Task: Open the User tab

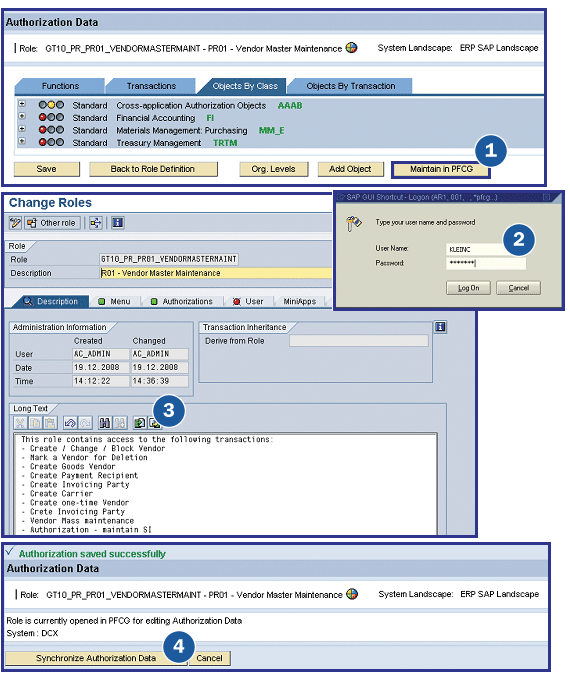Action: coord(248,301)
